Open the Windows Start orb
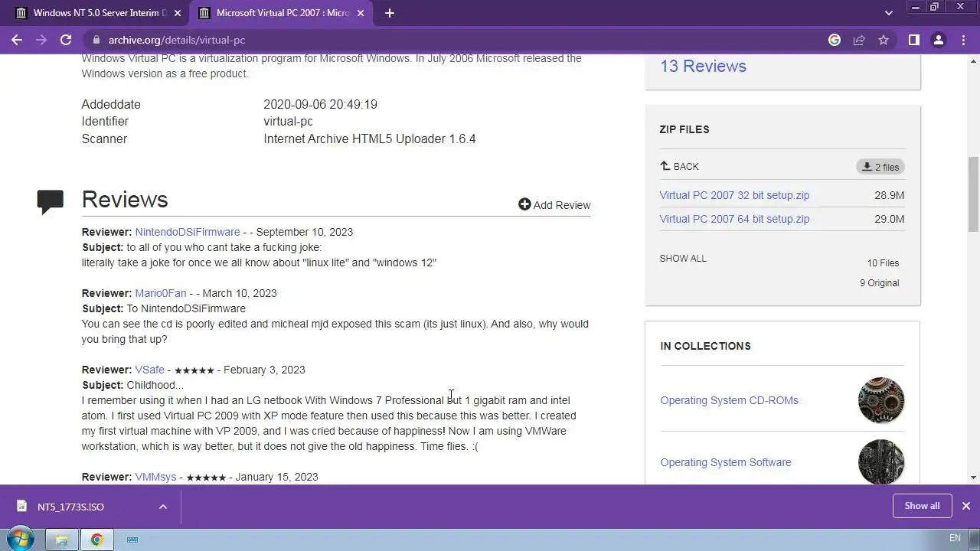This screenshot has height=551, width=980. (20, 539)
